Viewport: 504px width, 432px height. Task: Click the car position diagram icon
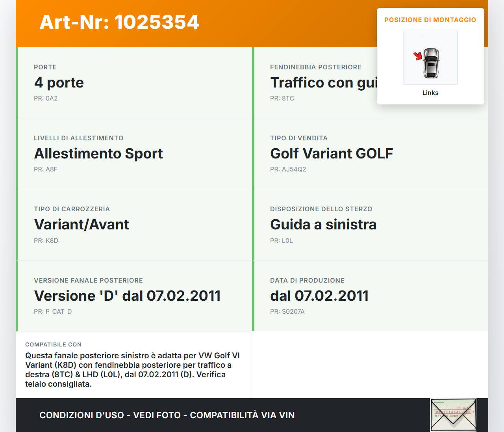click(430, 57)
